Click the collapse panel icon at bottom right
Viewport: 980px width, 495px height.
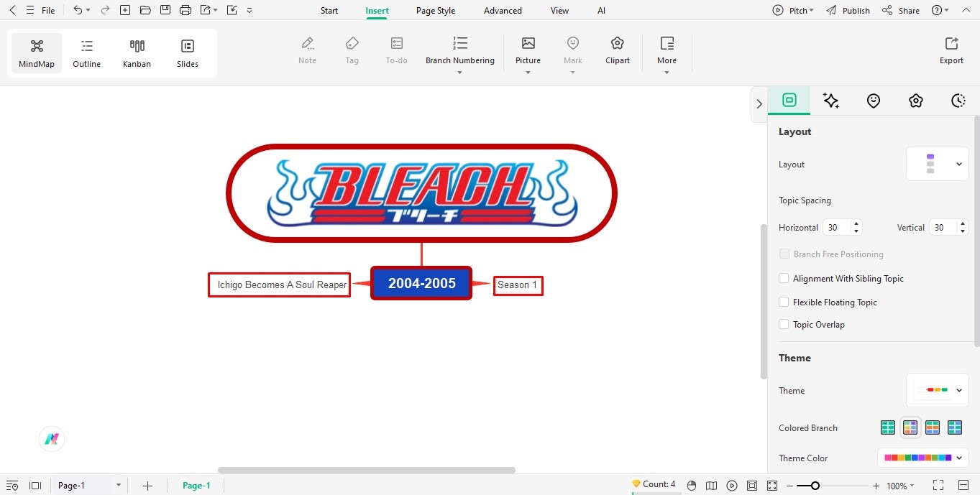tap(964, 486)
